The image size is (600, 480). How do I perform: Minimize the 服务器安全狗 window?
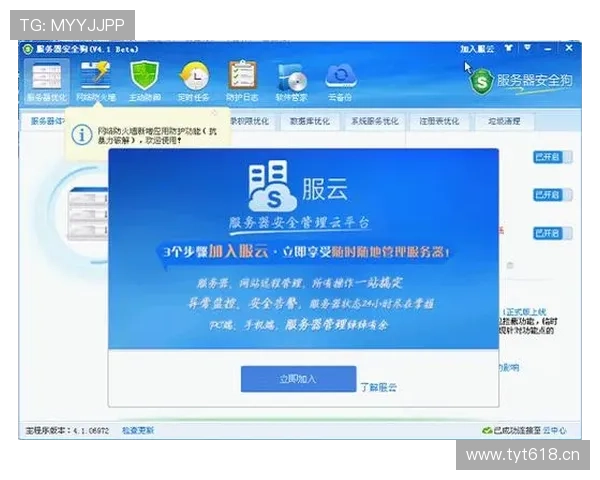point(548,49)
